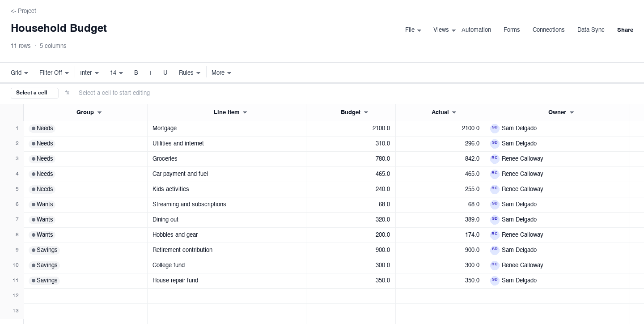Select the Mortgage line item cell
The image size is (644, 324).
pos(227,128)
